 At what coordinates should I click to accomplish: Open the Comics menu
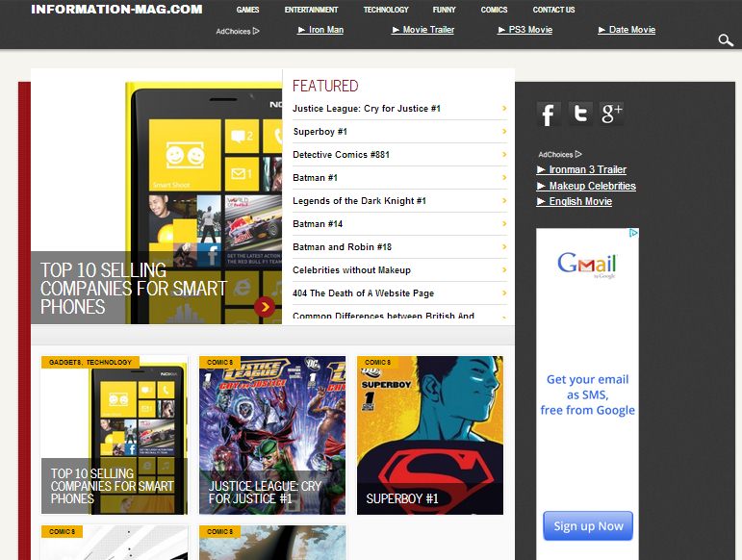click(494, 10)
